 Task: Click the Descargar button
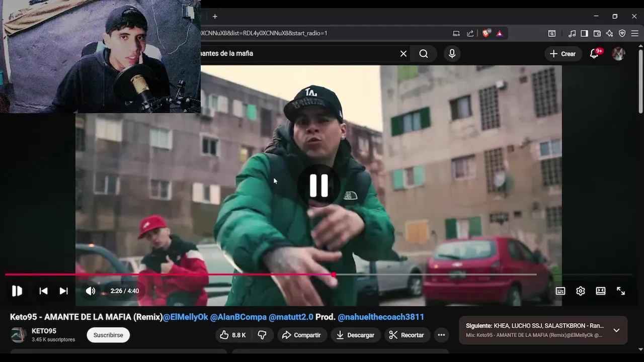(x=355, y=335)
